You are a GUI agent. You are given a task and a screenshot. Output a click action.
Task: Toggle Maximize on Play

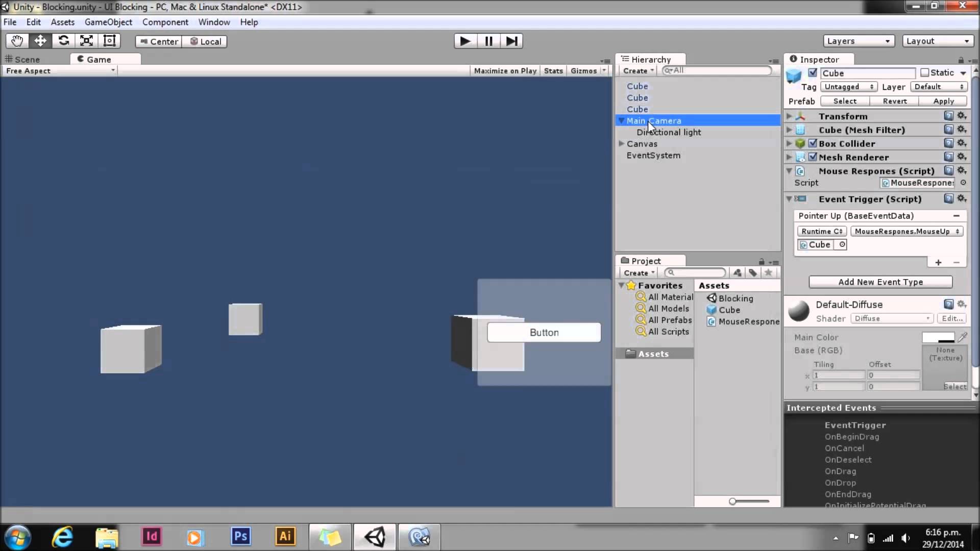point(505,71)
